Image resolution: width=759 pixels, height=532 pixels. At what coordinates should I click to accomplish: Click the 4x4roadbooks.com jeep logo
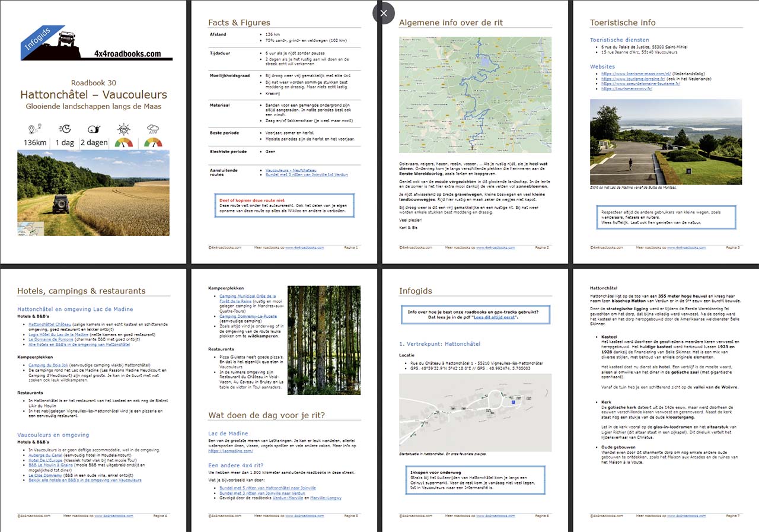tap(96, 44)
